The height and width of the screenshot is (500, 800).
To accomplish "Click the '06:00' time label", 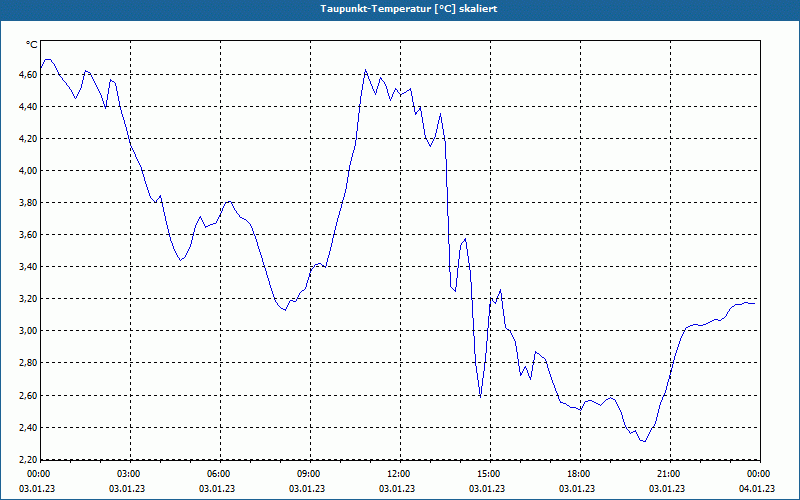I will click(x=220, y=474).
